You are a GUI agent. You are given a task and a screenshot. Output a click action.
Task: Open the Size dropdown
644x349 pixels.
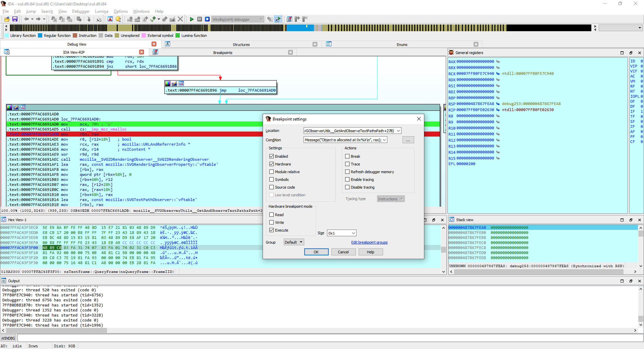click(353, 233)
